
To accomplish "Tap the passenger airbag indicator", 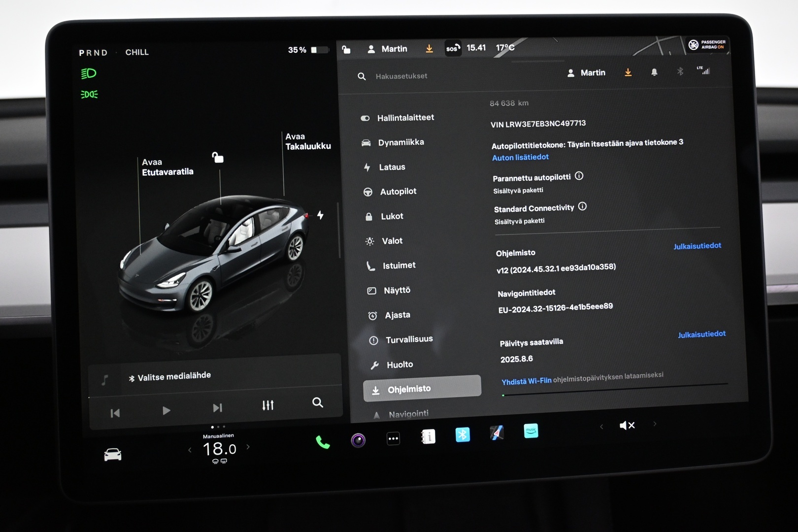I will point(707,45).
